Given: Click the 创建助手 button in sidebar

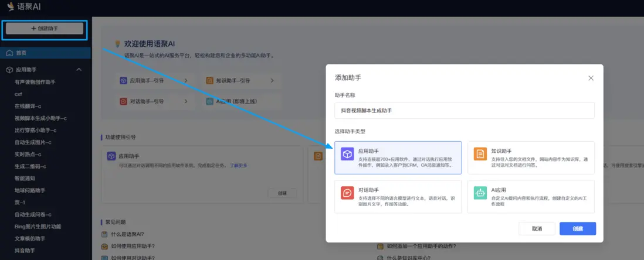Looking at the screenshot, I should (x=45, y=28).
